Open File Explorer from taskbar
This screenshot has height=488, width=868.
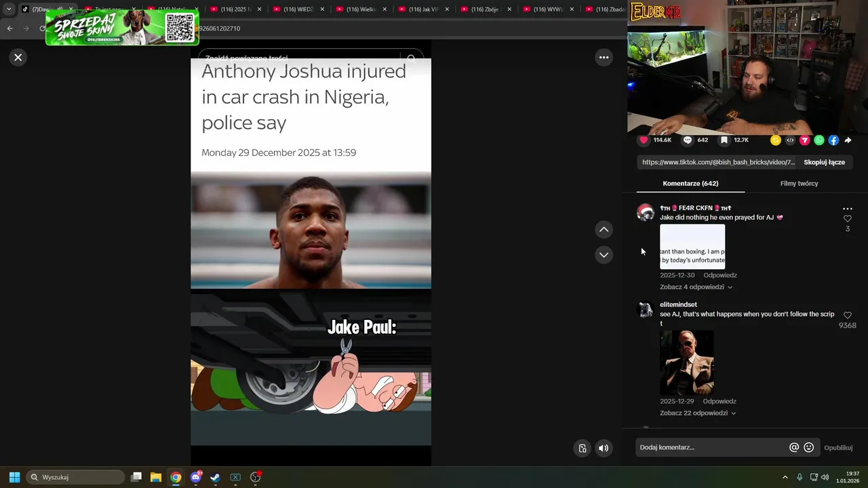(155, 477)
